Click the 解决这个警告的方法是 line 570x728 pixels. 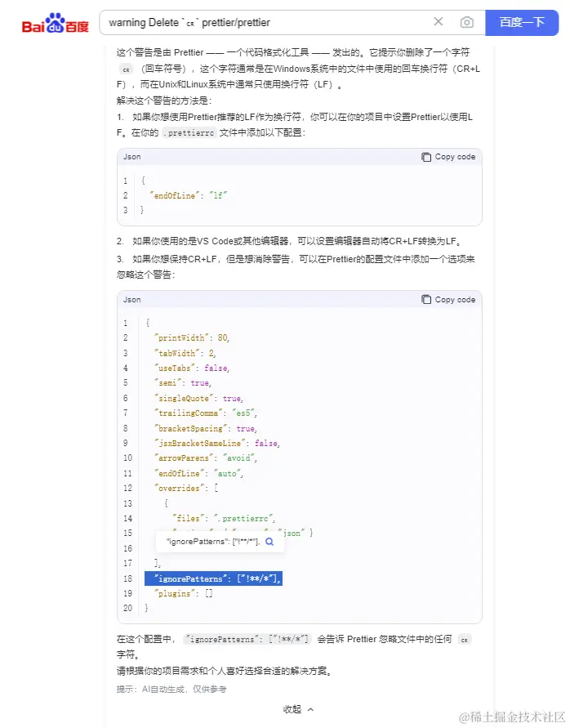pyautogui.click(x=164, y=100)
